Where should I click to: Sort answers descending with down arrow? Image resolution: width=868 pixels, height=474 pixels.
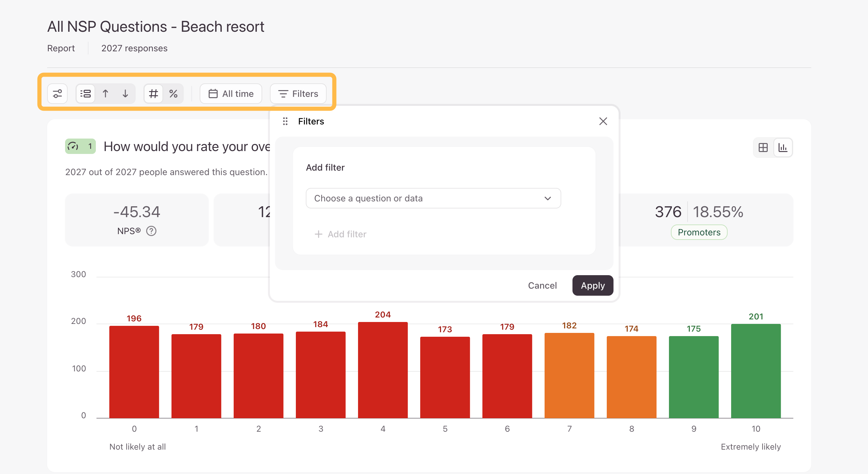click(125, 93)
